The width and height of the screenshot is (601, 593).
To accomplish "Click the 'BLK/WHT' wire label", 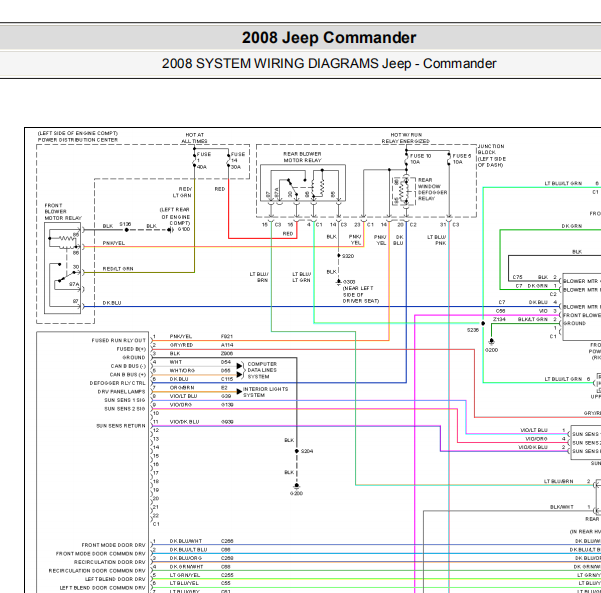I will 562,507.
